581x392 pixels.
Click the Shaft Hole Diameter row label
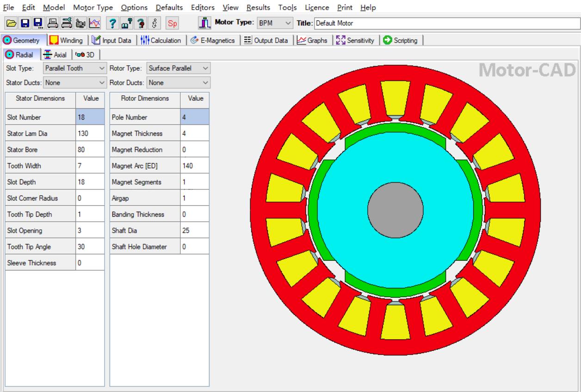click(x=145, y=246)
